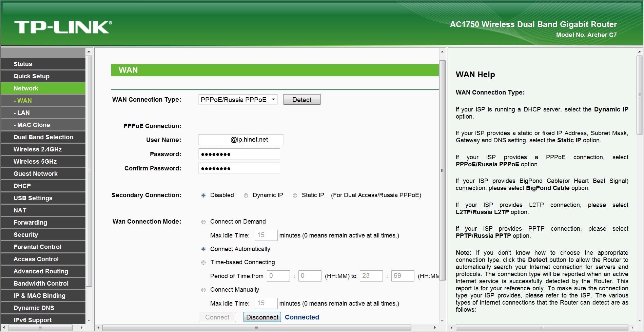Open IPv6 Support page

coord(43,319)
